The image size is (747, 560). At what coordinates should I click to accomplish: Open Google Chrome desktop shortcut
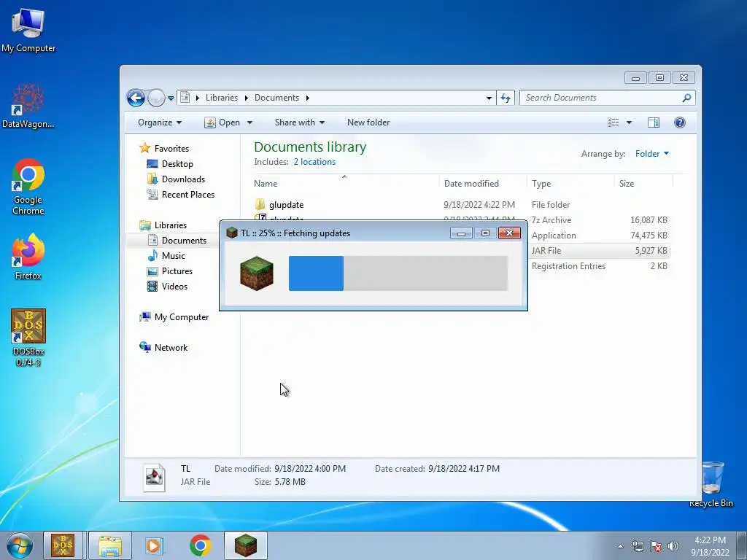coord(28,186)
